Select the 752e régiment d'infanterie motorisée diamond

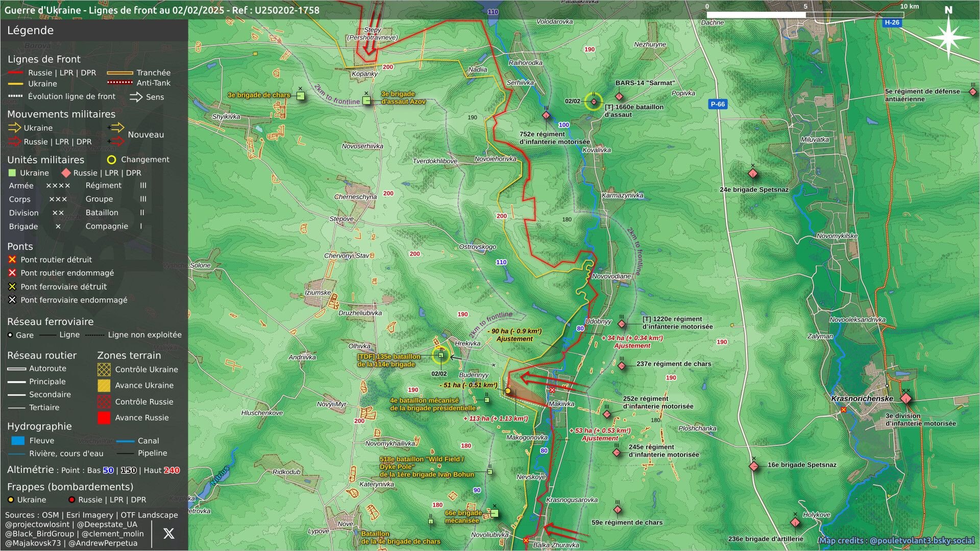point(546,115)
